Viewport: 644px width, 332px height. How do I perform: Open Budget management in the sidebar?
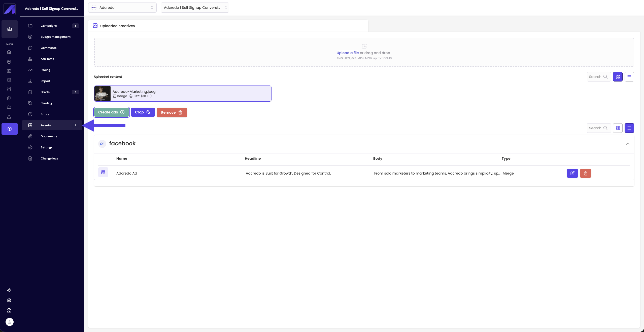[55, 37]
